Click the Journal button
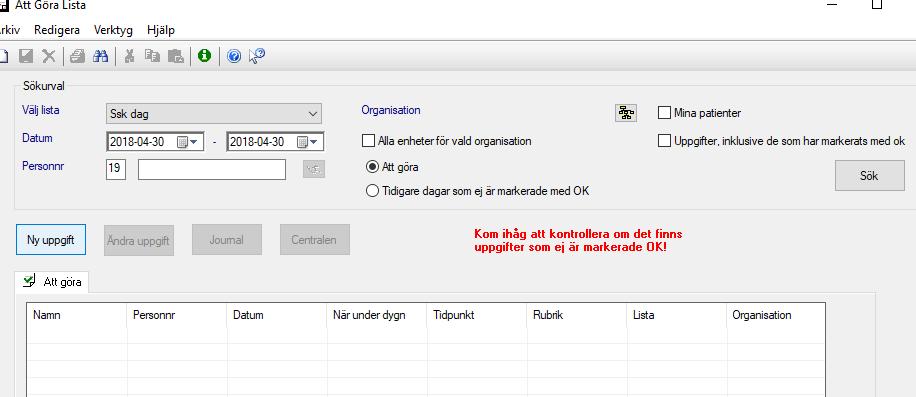 coord(227,239)
